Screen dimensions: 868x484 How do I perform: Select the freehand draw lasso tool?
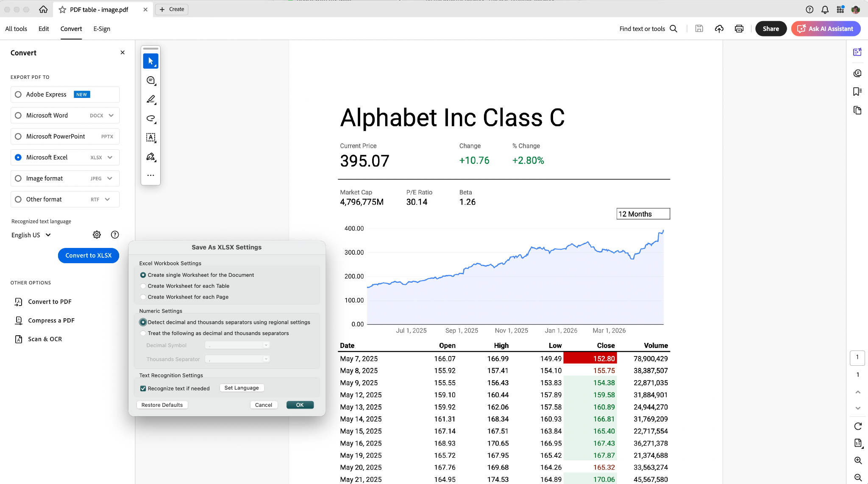click(150, 118)
